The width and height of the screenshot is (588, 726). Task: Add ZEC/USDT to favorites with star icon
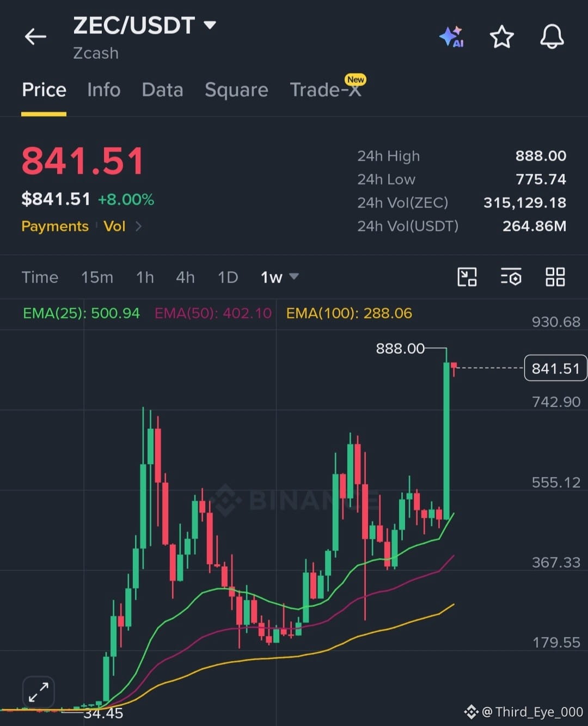[501, 36]
